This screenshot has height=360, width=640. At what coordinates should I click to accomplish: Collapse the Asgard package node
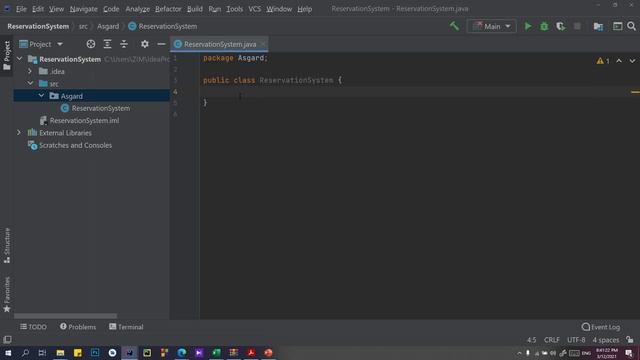click(x=41, y=96)
